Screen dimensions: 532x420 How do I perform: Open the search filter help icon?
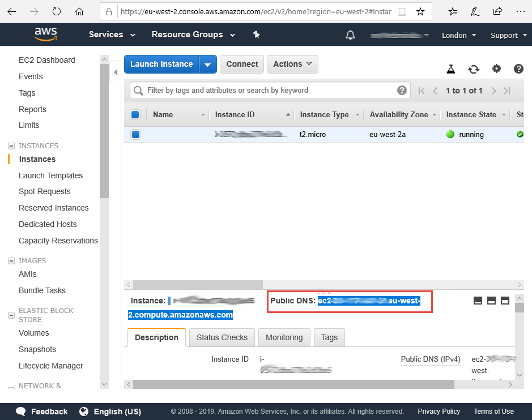tap(402, 90)
